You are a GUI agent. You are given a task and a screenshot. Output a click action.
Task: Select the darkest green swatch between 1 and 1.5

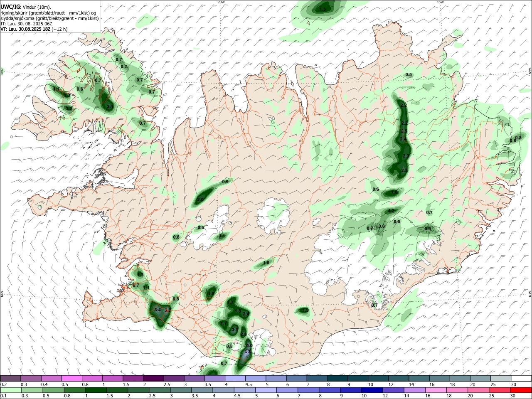pos(95,390)
